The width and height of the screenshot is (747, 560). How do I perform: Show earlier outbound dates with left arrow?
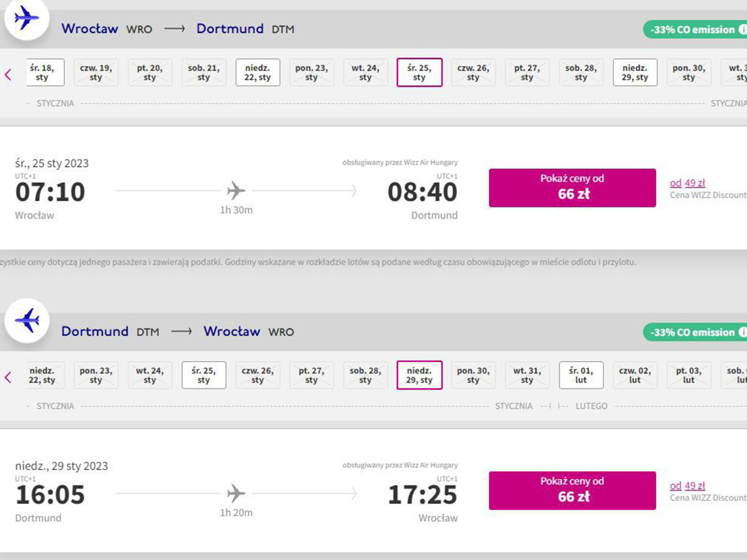click(x=8, y=74)
